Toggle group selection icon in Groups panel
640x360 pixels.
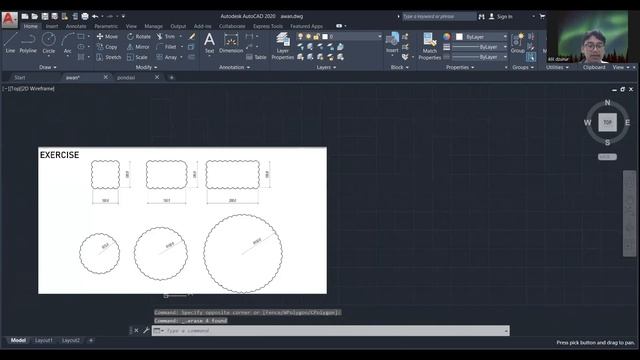coord(531,57)
